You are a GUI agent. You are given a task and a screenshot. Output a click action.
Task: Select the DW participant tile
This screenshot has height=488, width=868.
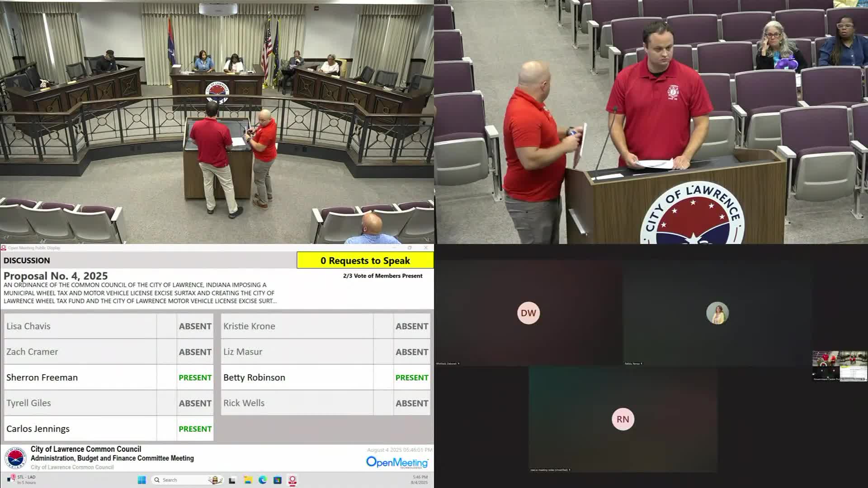528,313
